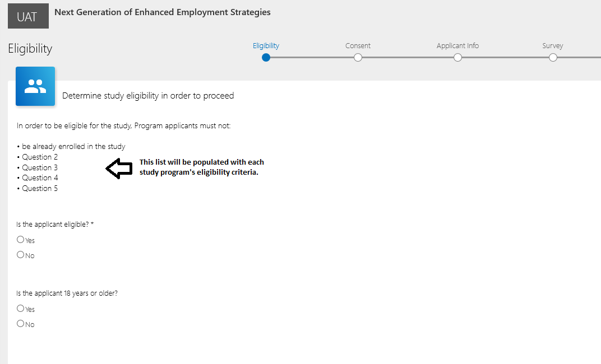Image resolution: width=601 pixels, height=364 pixels.
Task: Click the filled Eligibility step circle
Action: click(x=266, y=57)
